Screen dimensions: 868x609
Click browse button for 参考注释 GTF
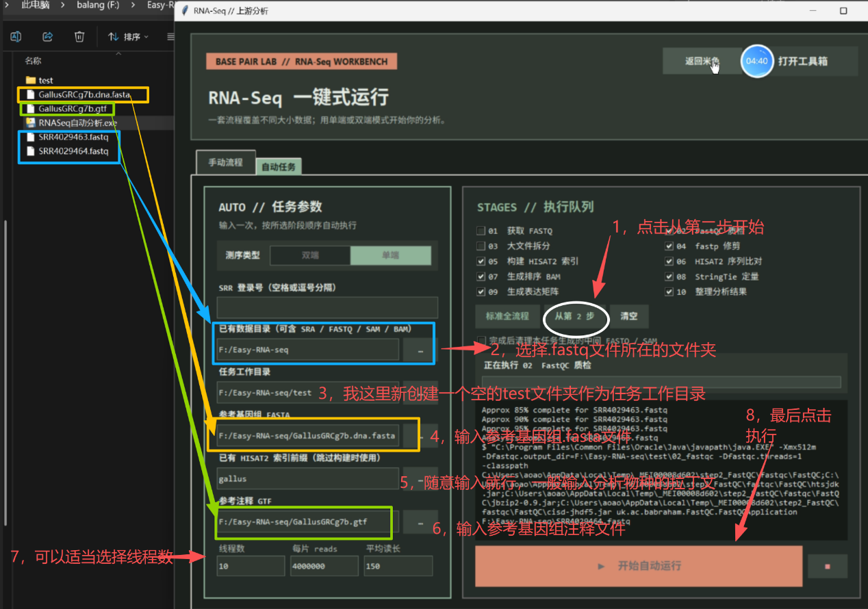tap(420, 523)
